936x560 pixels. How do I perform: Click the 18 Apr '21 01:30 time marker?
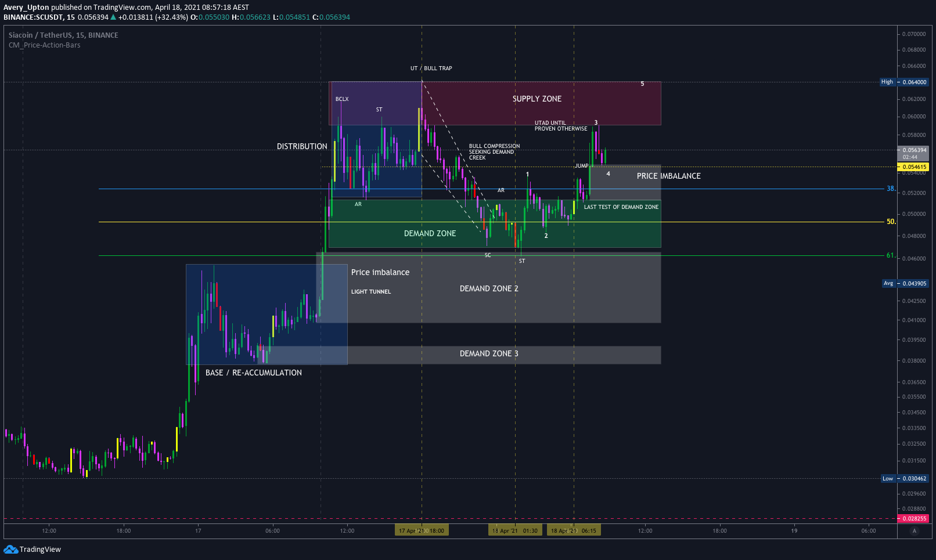click(515, 530)
